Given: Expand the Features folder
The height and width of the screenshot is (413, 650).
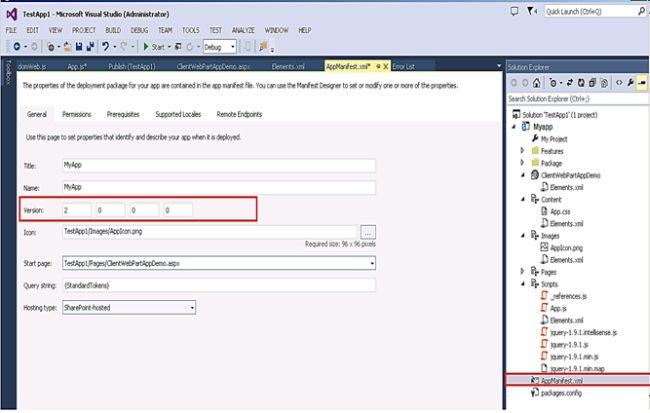Looking at the screenshot, I should 522,151.
